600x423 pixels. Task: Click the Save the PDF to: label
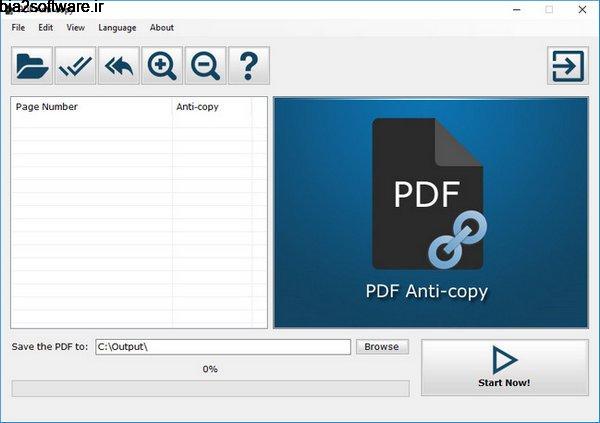tap(50, 347)
